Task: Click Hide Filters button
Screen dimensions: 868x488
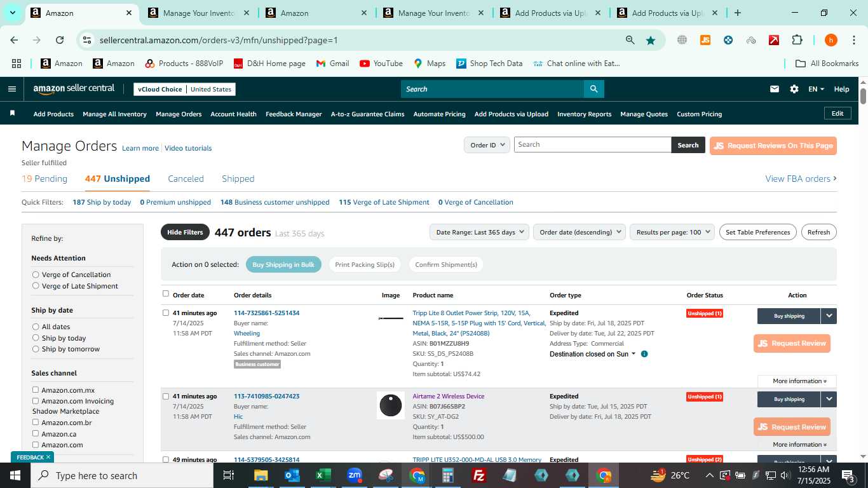Action: pos(185,232)
